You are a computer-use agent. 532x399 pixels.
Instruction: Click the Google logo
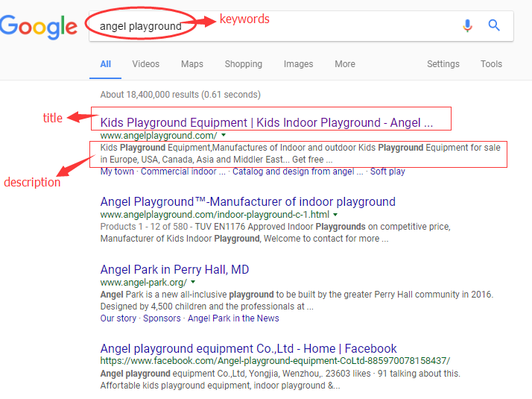tap(38, 27)
